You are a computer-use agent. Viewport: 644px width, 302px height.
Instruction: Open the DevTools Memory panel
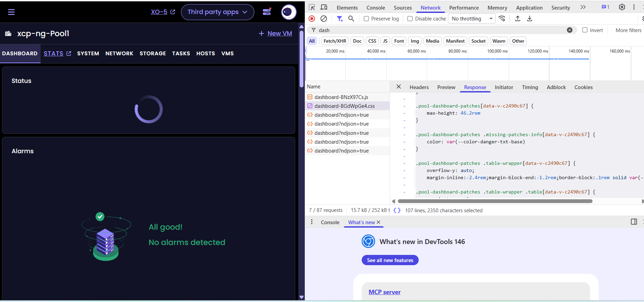[x=497, y=8]
